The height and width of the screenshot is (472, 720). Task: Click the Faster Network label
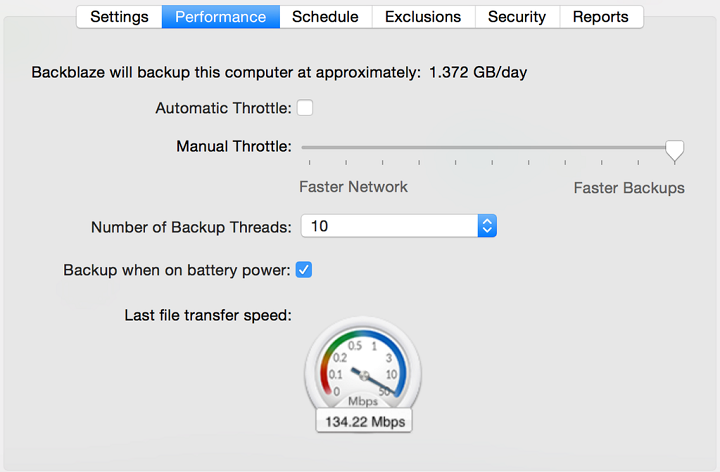pos(354,187)
